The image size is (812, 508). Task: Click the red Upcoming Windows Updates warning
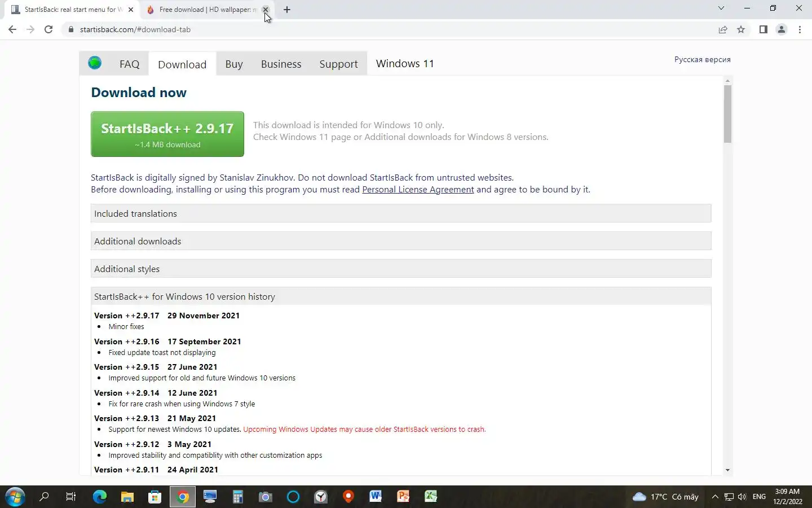[x=364, y=430]
